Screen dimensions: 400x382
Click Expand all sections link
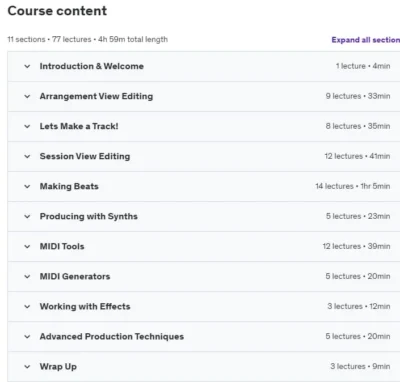[366, 40]
